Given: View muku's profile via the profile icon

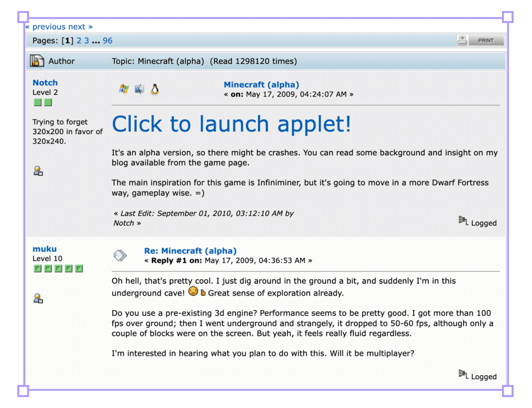Looking at the screenshot, I should [x=38, y=298].
